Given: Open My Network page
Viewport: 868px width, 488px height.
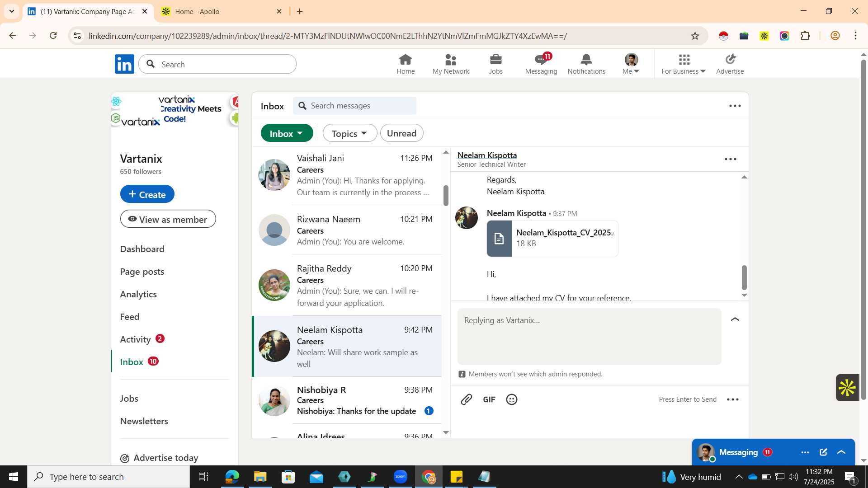Looking at the screenshot, I should (451, 64).
